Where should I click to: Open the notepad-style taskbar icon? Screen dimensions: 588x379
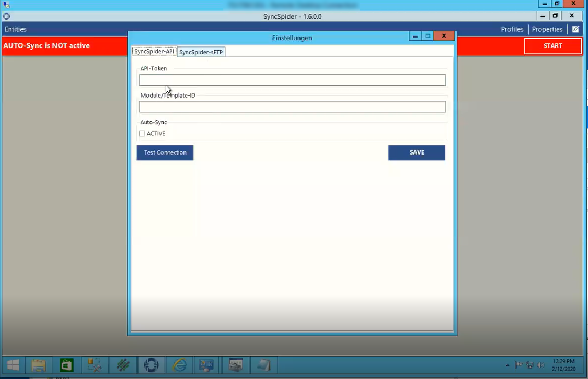[x=264, y=365]
